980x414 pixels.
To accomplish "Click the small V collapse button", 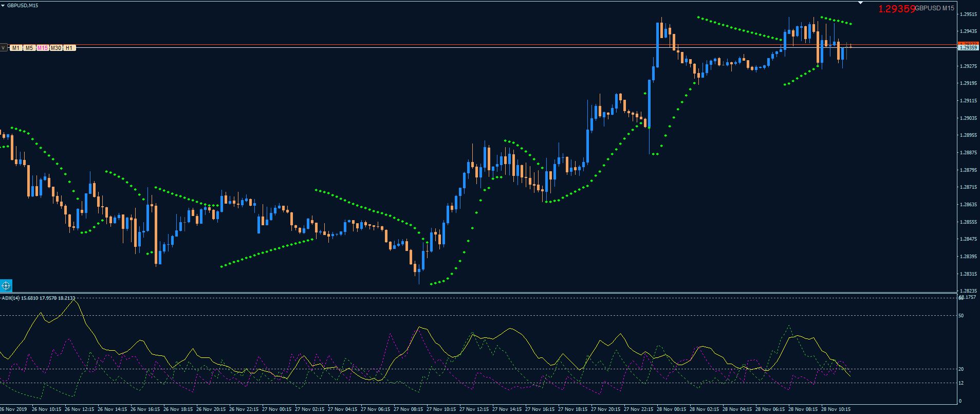I will pyautogui.click(x=3, y=48).
